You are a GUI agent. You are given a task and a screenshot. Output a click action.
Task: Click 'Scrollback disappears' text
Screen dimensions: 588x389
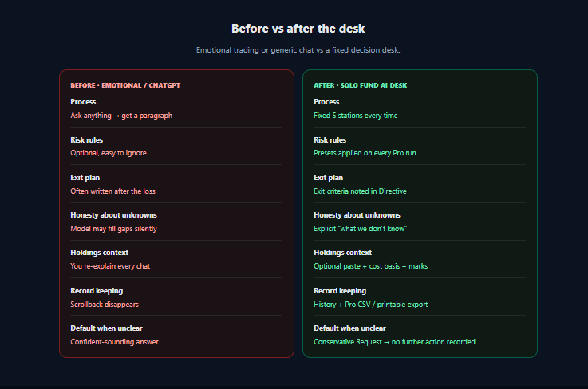[x=105, y=305]
